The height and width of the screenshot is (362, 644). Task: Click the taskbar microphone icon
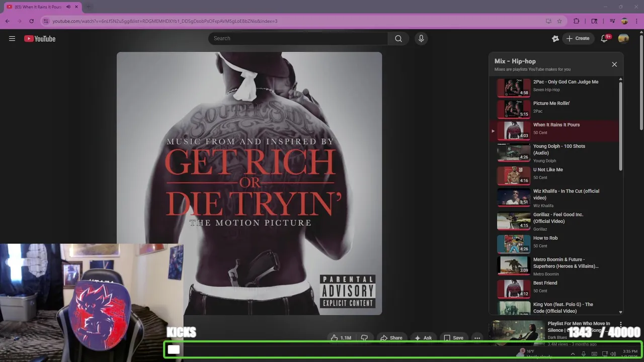click(x=584, y=354)
